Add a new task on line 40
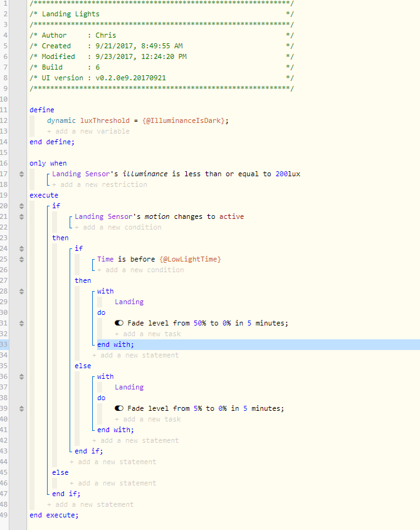Viewport: 420px width, 530px height. coord(148,419)
